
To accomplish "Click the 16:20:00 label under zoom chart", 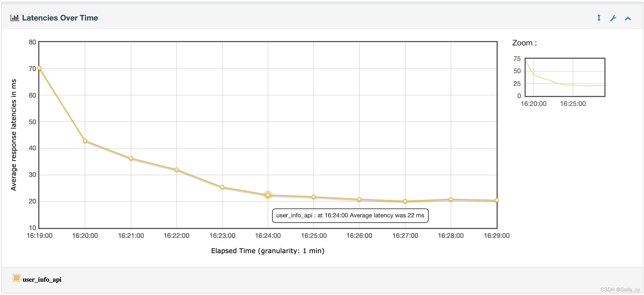I will point(534,104).
